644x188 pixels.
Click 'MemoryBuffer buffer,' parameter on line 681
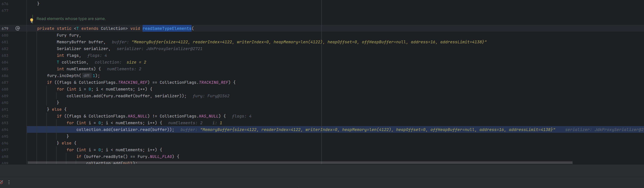click(x=81, y=42)
